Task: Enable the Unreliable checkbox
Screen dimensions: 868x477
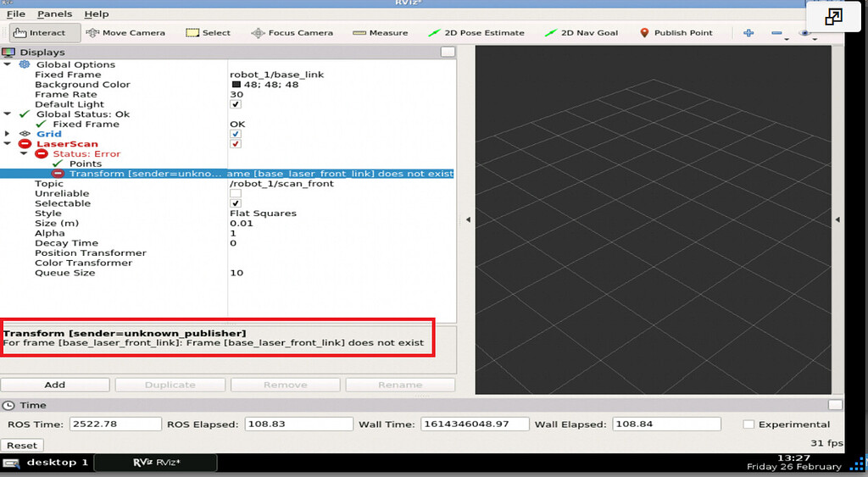Action: [236, 193]
